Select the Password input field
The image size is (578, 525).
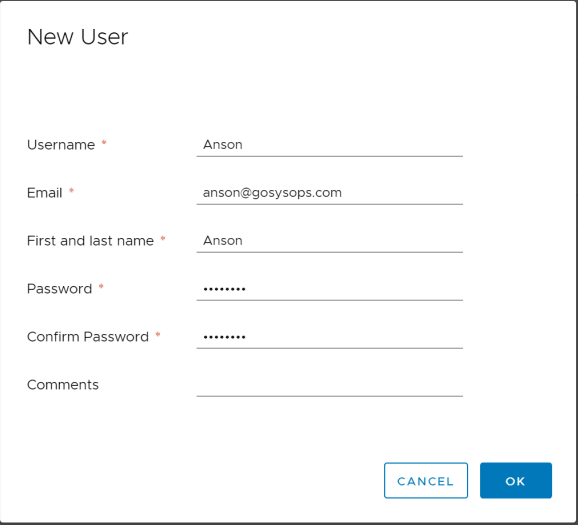tap(330, 289)
